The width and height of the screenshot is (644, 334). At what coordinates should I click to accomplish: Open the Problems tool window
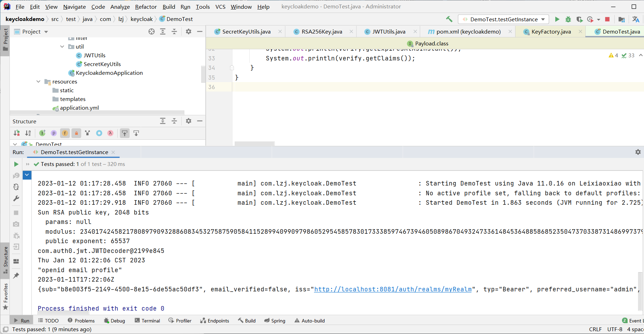tap(81, 321)
